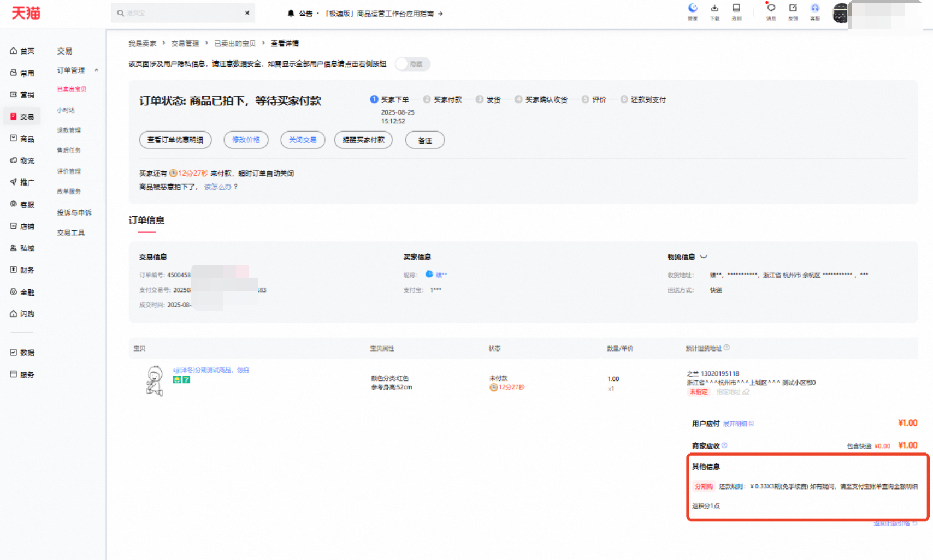Screen dimensions: 933x560
Task: Click 备注 button
Action: point(425,140)
